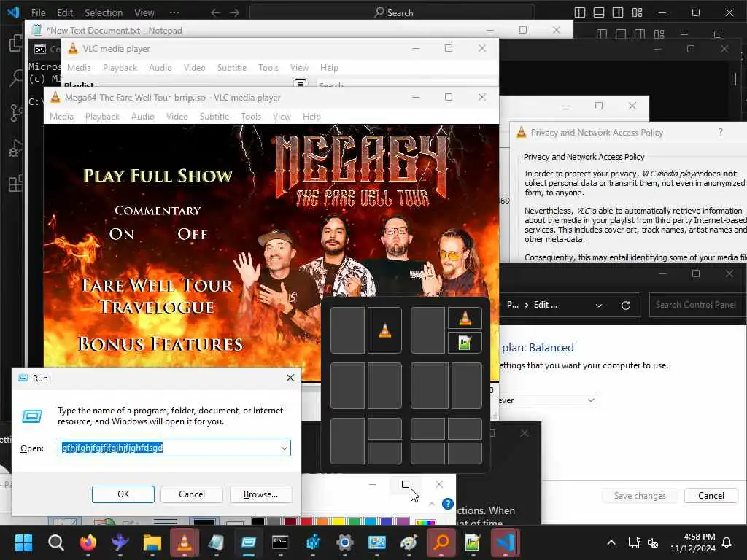Screen dimensions: 747x560
Task: Switch to VS Code via the taskbar icon
Action: point(505,542)
